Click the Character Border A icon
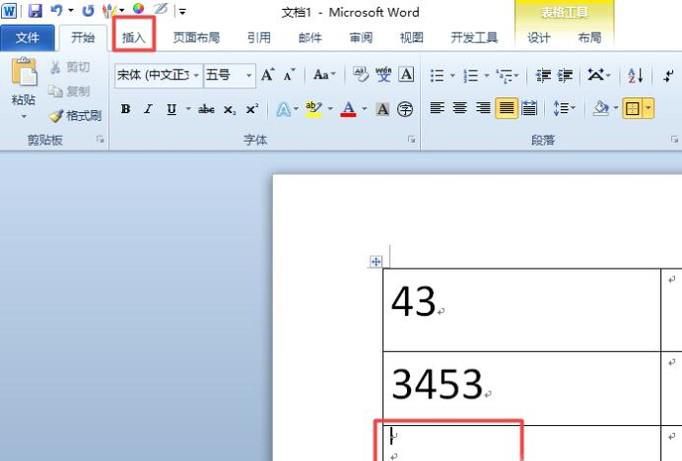 (x=406, y=75)
